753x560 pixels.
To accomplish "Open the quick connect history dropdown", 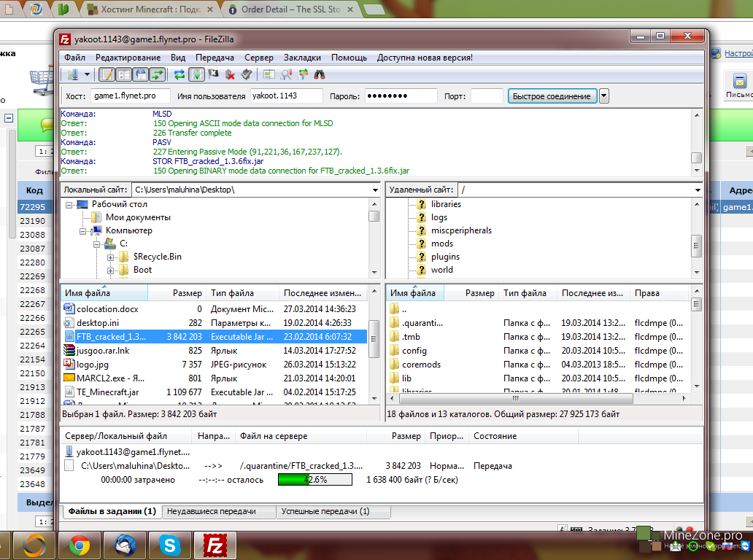I will tap(604, 96).
